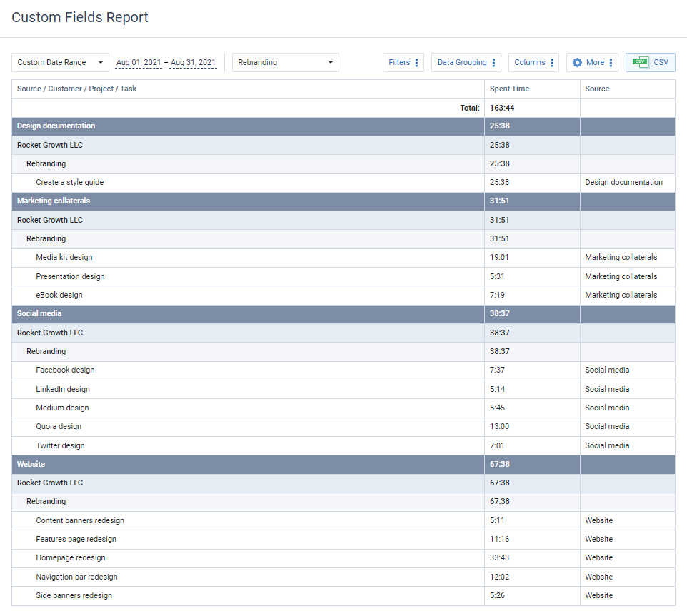Click the CSV file export icon

coord(641,61)
